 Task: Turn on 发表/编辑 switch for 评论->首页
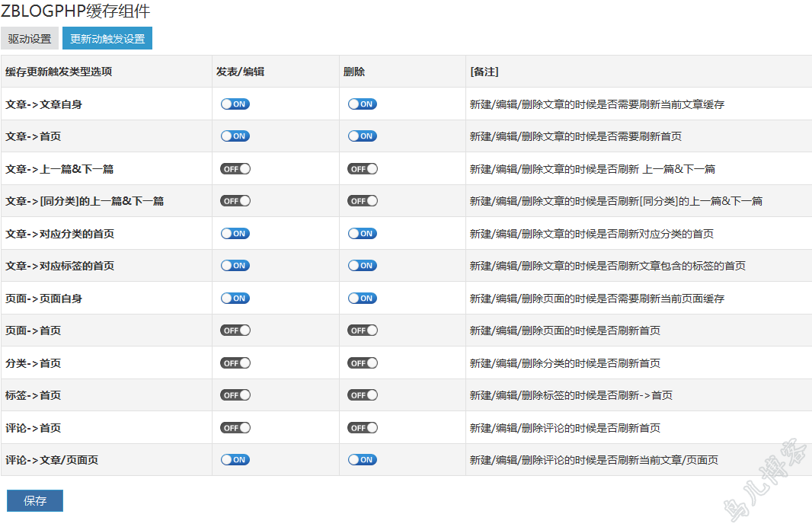[235, 427]
